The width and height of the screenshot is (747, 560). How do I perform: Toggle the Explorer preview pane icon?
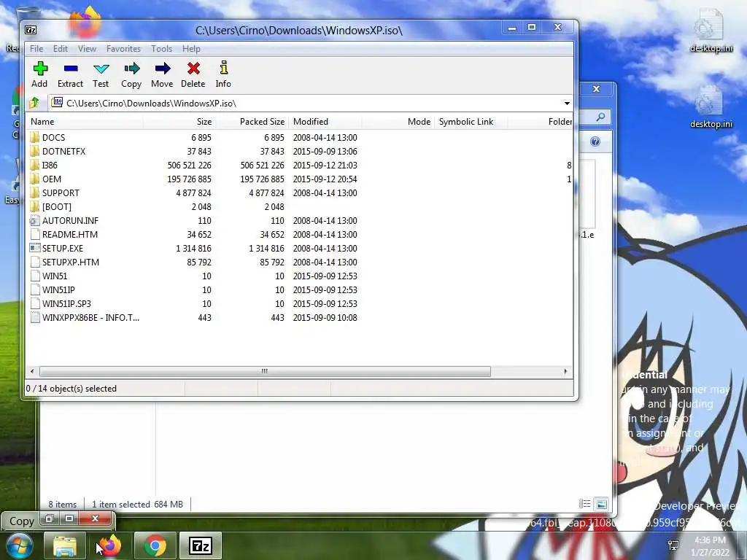(602, 504)
